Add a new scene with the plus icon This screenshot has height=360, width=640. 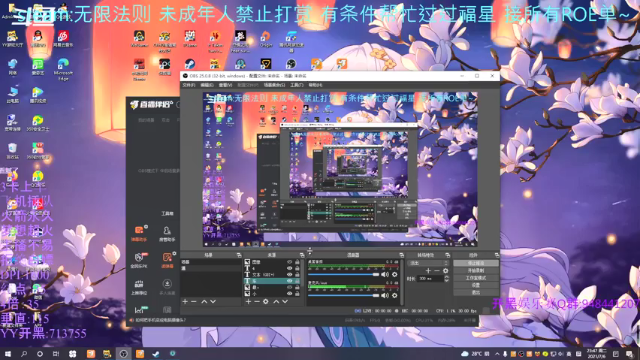click(185, 302)
